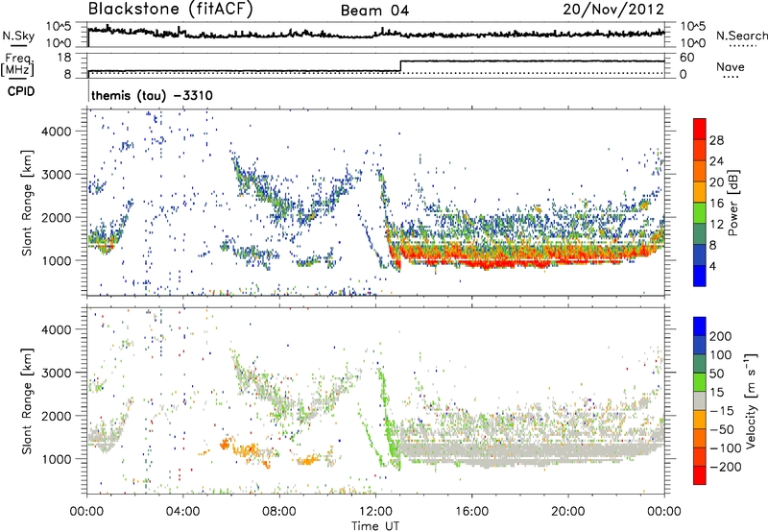Click the gray segment of the velocity colorbar
Viewport: 768px width, 532px height.
pyautogui.click(x=700, y=400)
